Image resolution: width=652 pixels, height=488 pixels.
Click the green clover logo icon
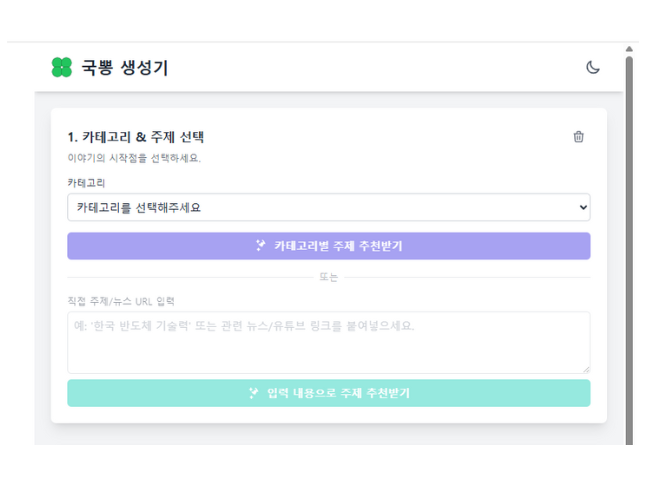point(62,67)
